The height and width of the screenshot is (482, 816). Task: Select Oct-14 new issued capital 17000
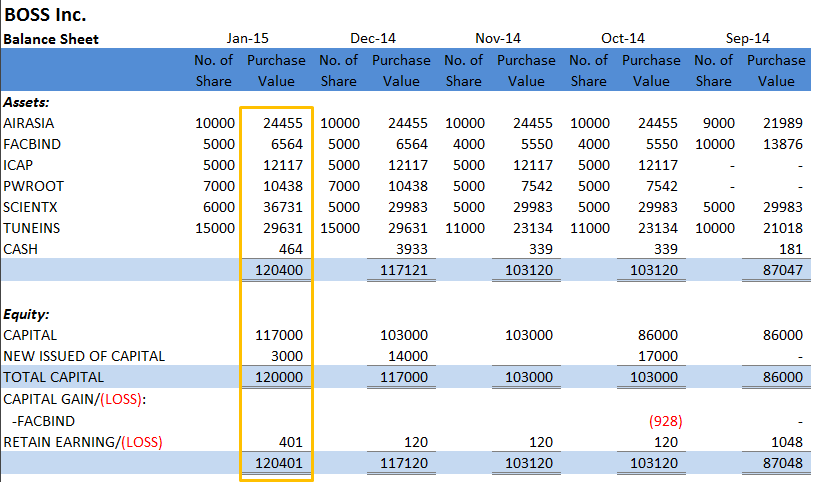tap(658, 356)
